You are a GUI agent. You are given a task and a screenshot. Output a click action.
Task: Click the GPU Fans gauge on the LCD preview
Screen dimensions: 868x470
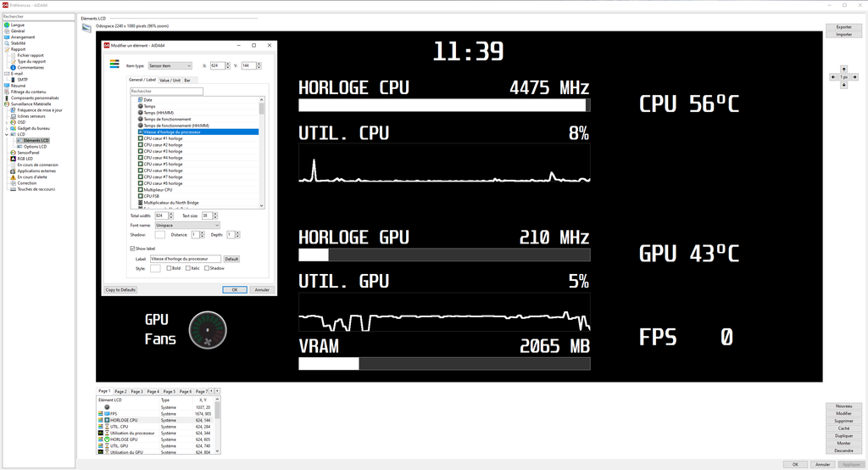click(208, 330)
